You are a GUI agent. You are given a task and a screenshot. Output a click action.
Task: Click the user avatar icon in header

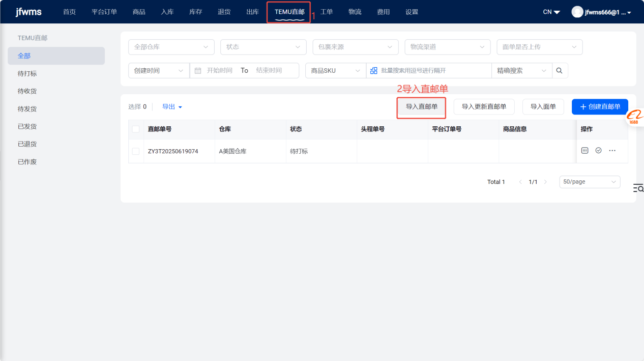pos(577,12)
